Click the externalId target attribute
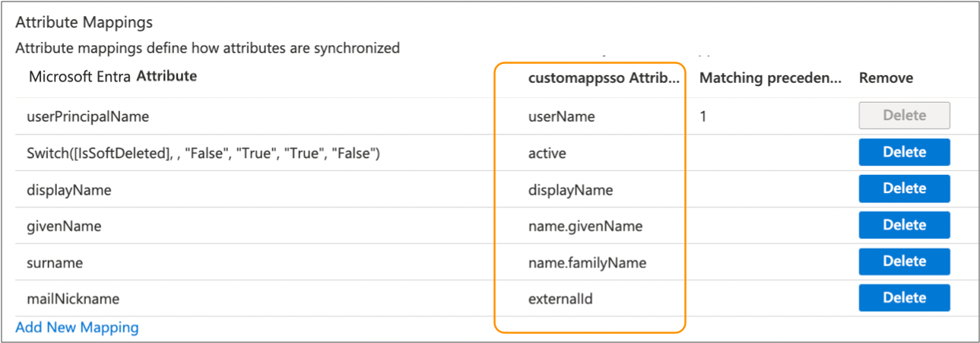980x343 pixels. pos(560,300)
